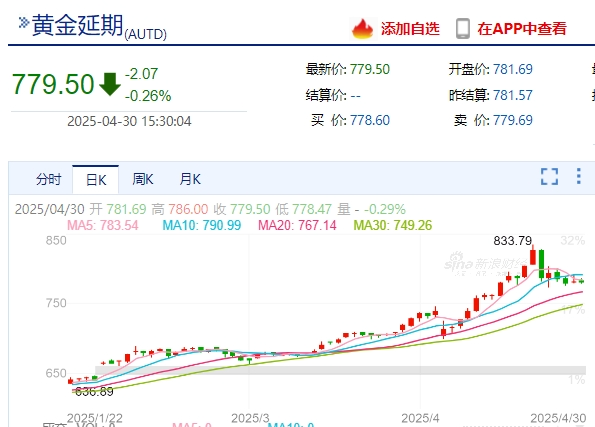Click the MA30 749.26 indicator label
Screen dimensions: 595x427
(x=393, y=225)
